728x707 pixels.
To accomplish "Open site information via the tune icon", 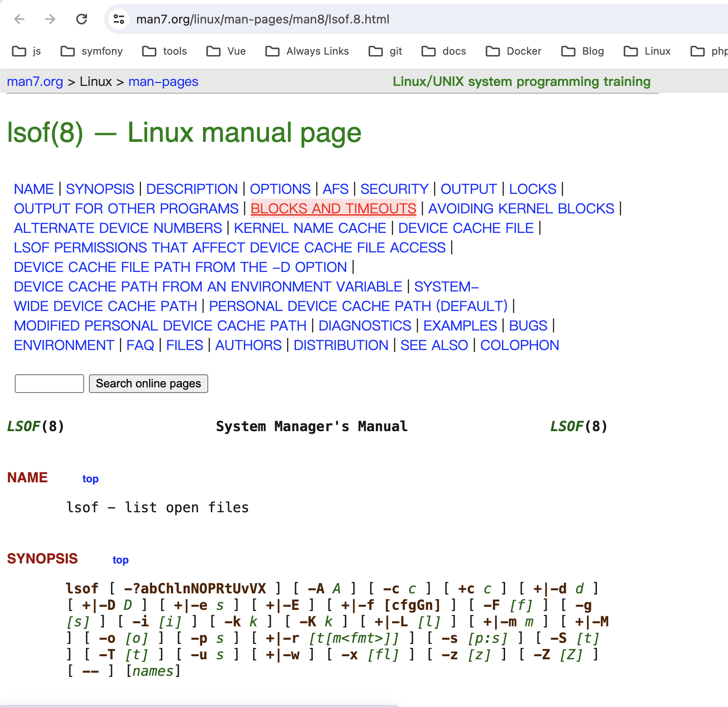I will 119,19.
